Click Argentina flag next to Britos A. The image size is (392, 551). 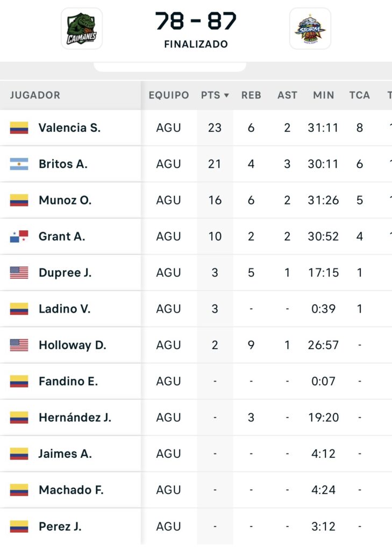point(19,164)
